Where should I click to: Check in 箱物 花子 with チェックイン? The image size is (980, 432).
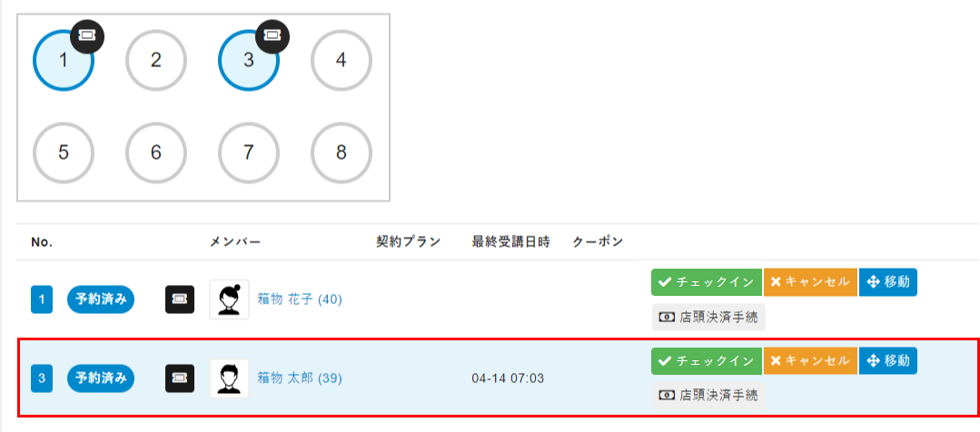706,282
